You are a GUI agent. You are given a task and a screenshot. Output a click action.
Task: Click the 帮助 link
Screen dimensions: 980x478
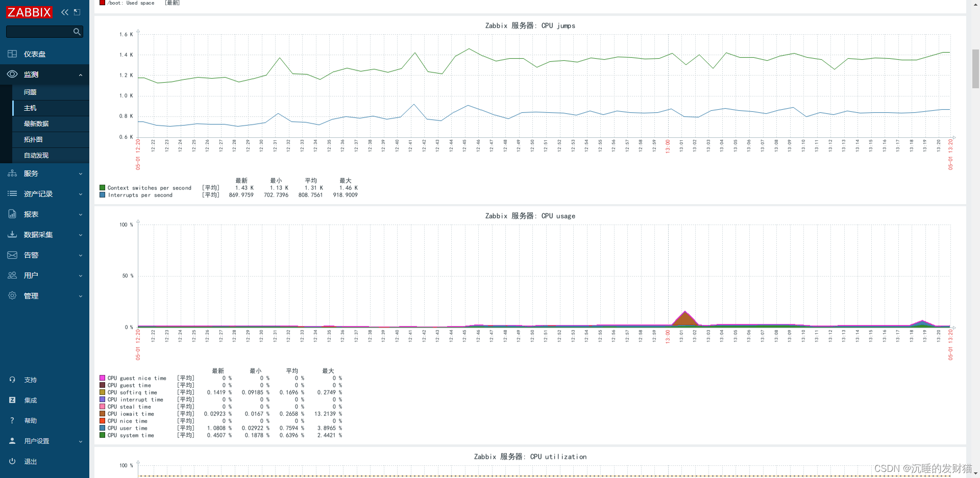(x=31, y=421)
